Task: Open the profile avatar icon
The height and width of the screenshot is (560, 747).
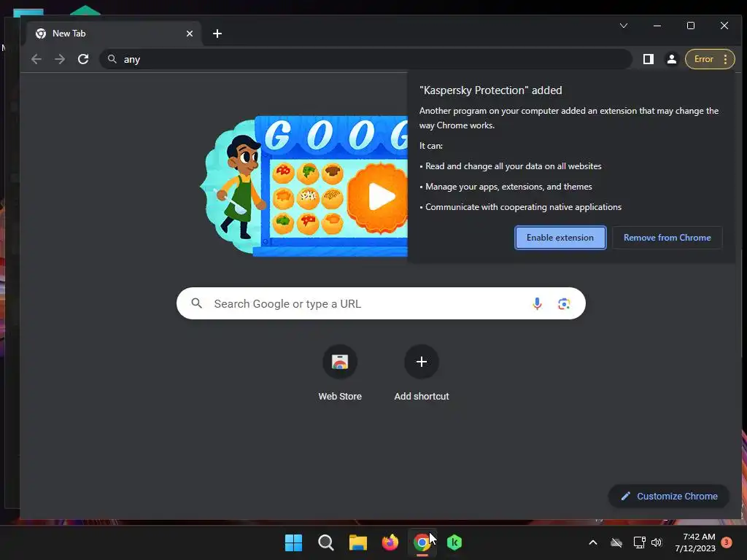Action: point(672,59)
